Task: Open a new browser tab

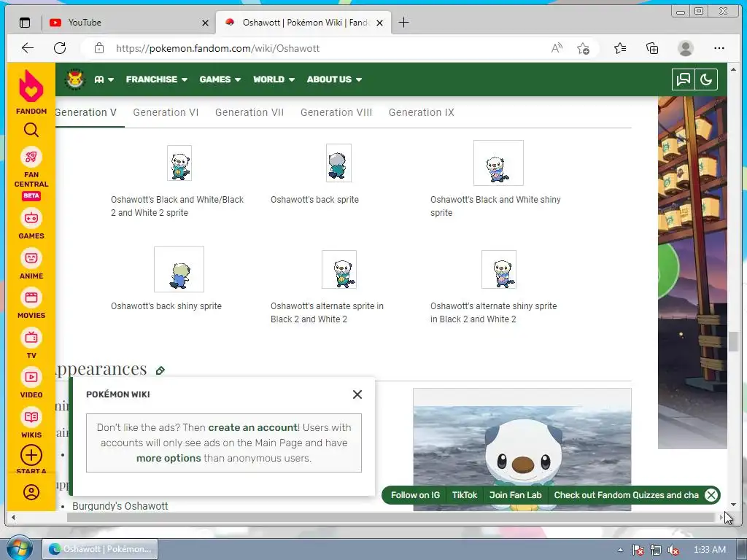Action: [403, 23]
